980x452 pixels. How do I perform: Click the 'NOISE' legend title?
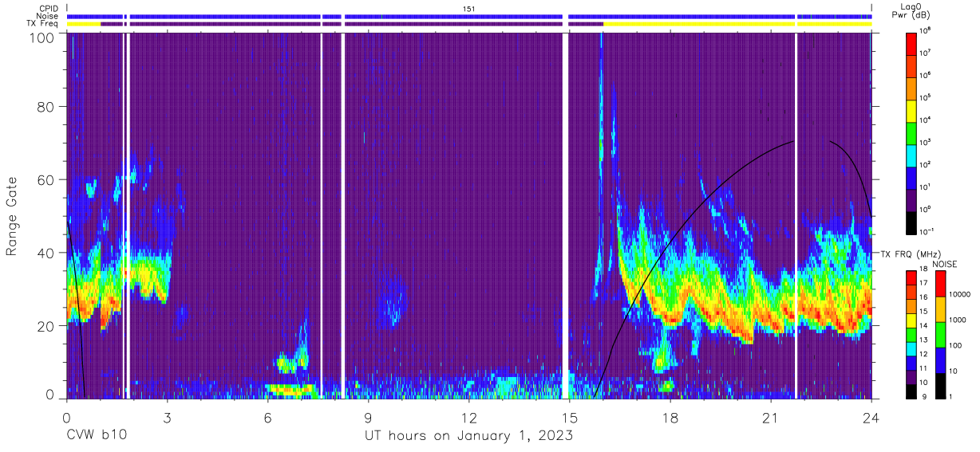pyautogui.click(x=946, y=264)
